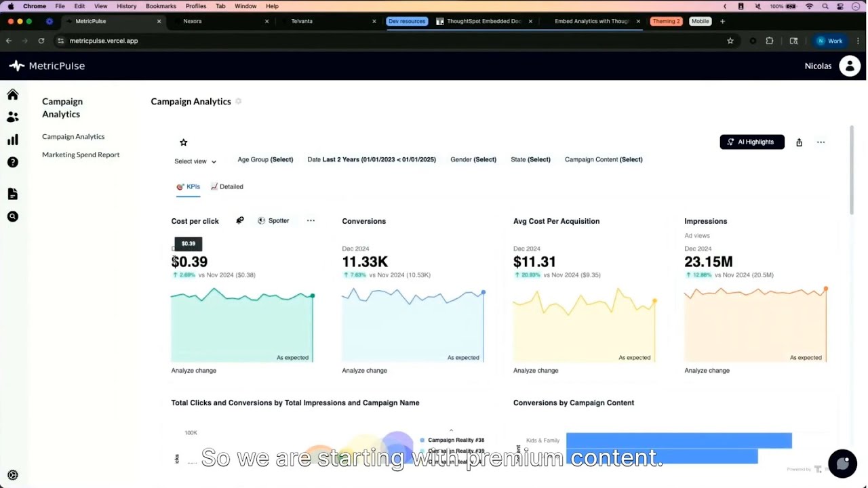868x488 pixels.
Task: Open the help question mark sidebar icon
Action: point(12,162)
